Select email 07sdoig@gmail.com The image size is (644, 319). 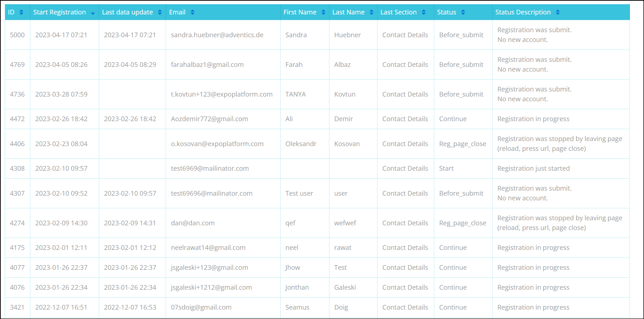201,307
